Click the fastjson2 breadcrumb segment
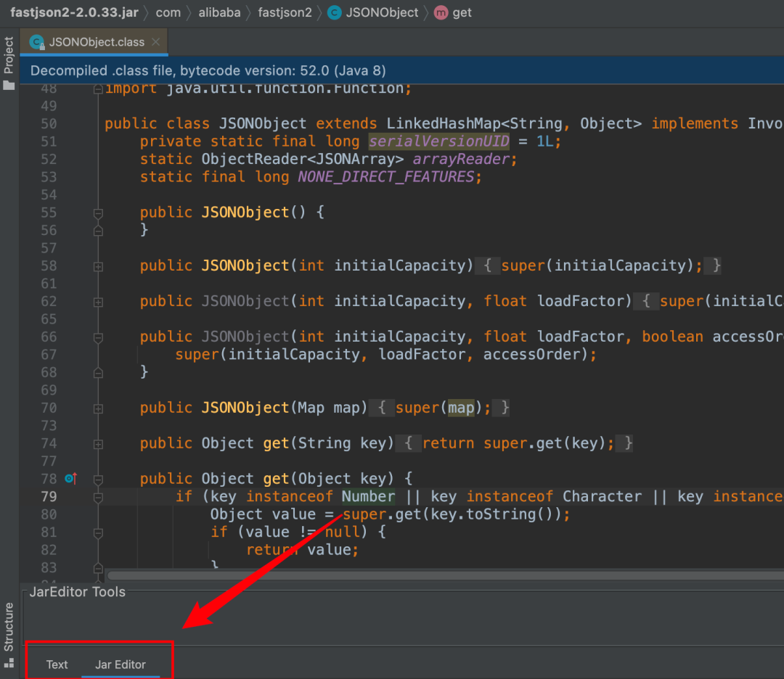 point(285,12)
